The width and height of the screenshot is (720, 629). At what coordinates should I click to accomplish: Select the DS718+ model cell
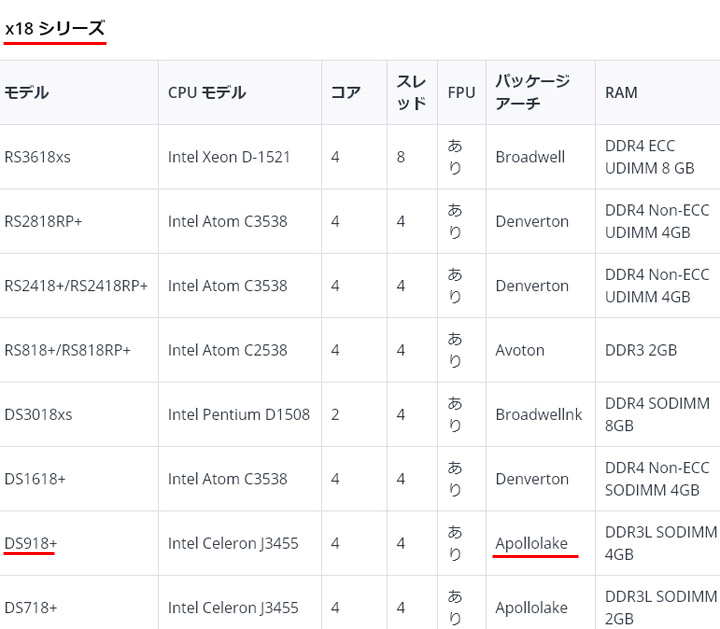coord(31,607)
